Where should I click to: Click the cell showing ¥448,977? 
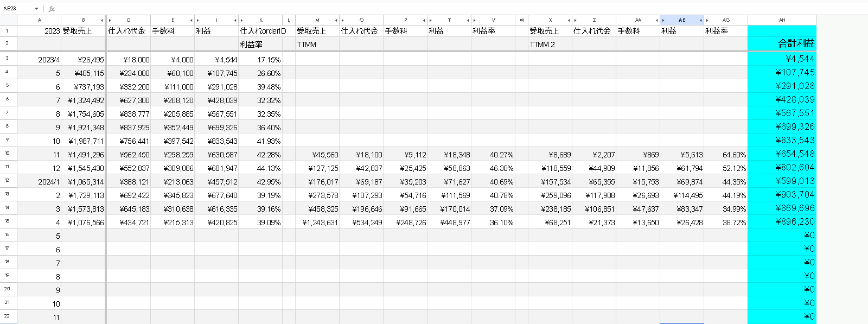point(449,222)
